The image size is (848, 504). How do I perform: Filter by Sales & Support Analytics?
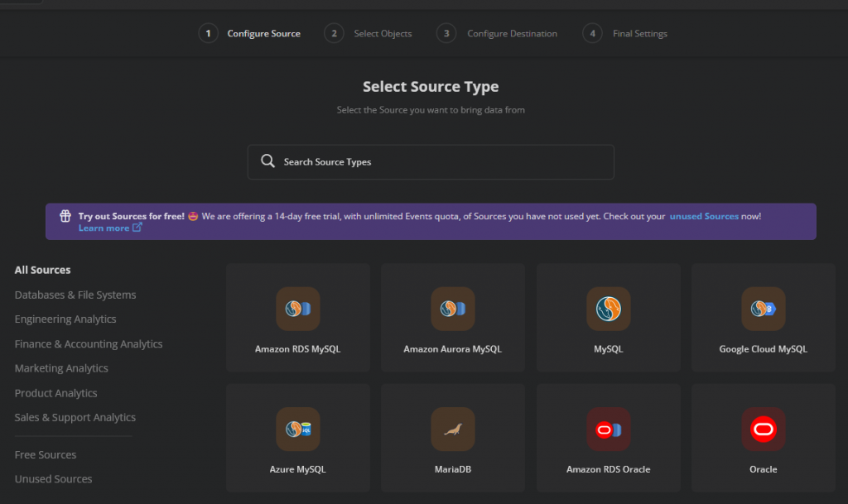75,418
